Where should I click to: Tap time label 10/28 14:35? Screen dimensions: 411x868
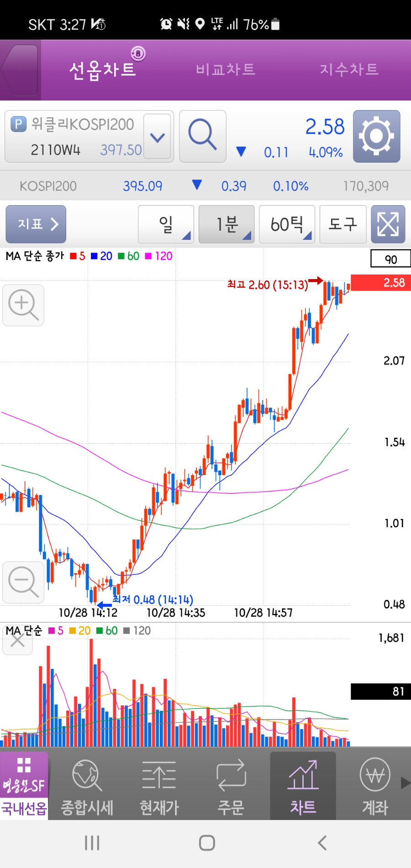pyautogui.click(x=176, y=613)
